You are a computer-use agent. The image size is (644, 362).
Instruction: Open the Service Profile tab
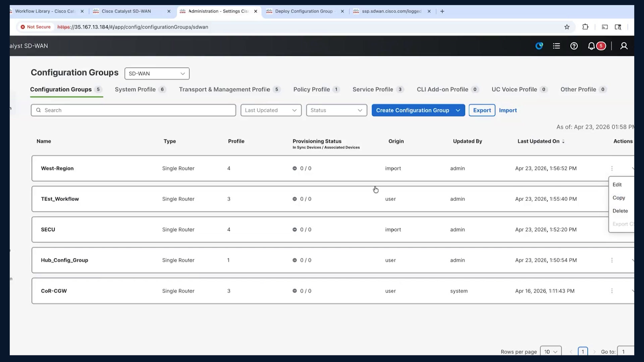(x=378, y=89)
